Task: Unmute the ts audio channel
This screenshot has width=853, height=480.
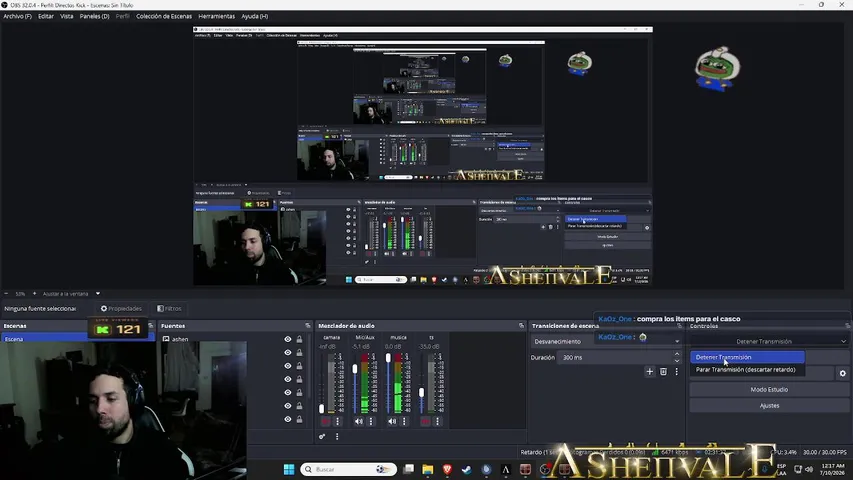Action: (x=425, y=421)
